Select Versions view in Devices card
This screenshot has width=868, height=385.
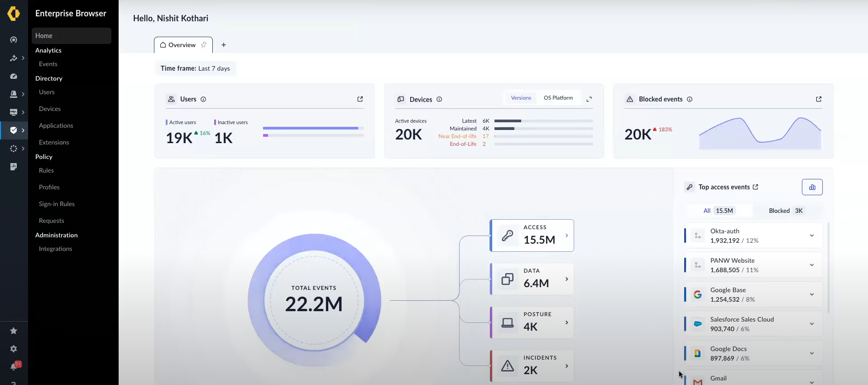(x=521, y=98)
